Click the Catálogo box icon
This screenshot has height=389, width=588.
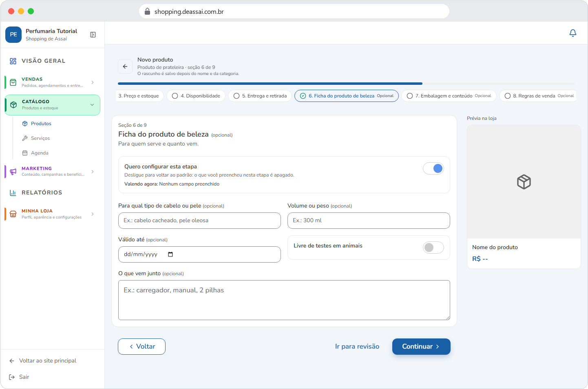[13, 105]
